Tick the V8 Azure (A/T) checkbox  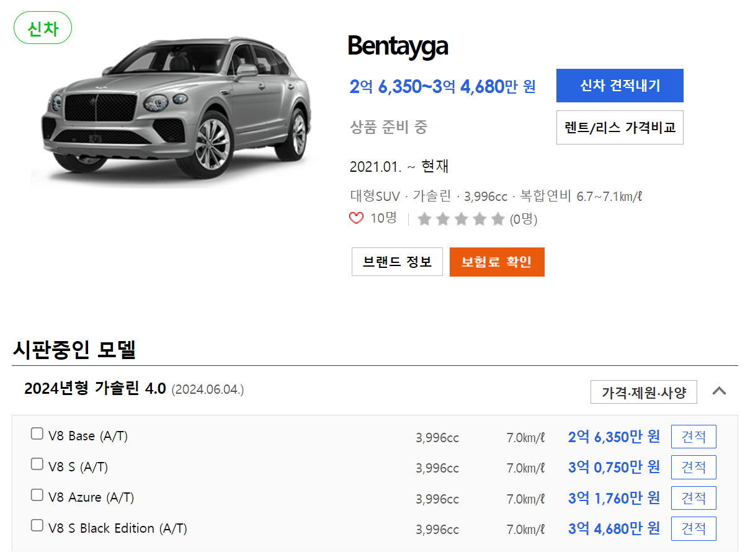(x=37, y=495)
